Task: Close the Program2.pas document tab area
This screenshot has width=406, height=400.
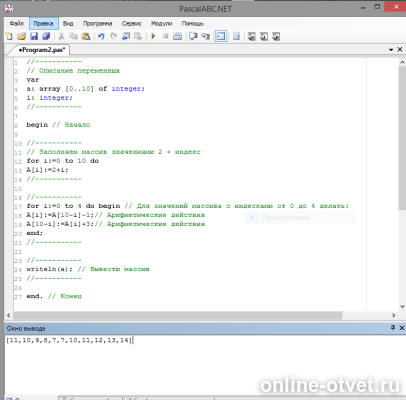Action: pos(400,49)
